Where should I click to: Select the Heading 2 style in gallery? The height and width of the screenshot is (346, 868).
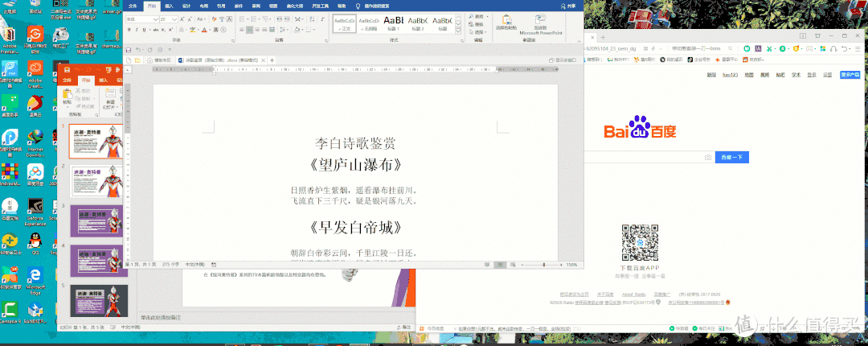coord(417,23)
